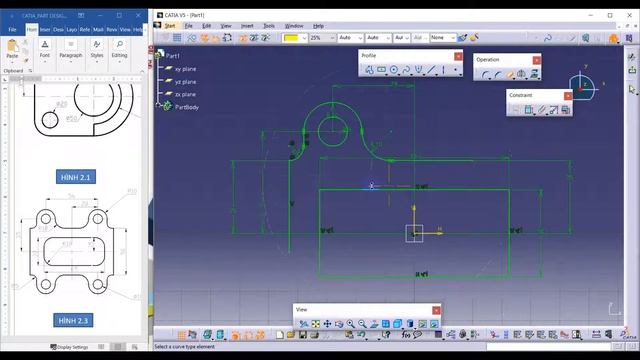Select the Chamfer tool in Operation toolbar
This screenshot has height=360, width=640.
point(498,75)
